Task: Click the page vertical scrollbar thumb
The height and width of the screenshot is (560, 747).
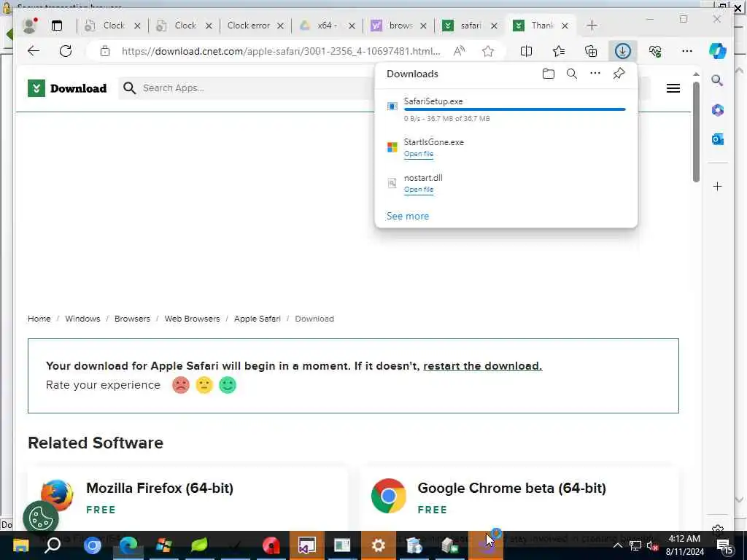Action: coord(696,132)
